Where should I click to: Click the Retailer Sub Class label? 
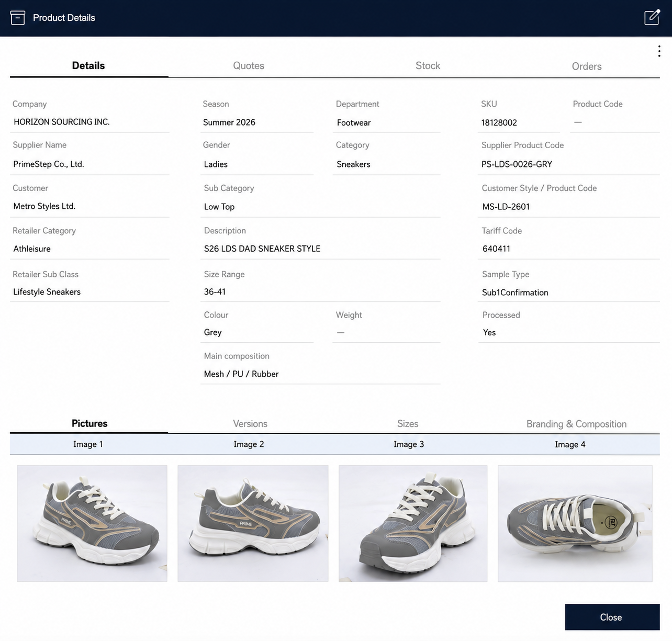46,274
